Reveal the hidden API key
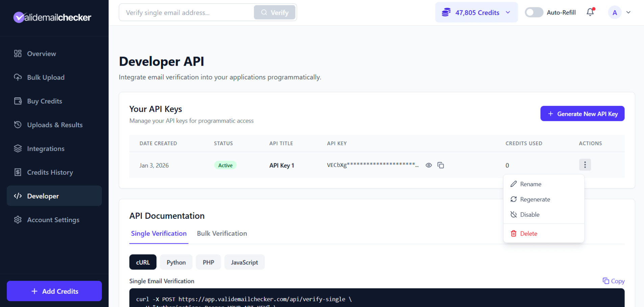 [429, 165]
